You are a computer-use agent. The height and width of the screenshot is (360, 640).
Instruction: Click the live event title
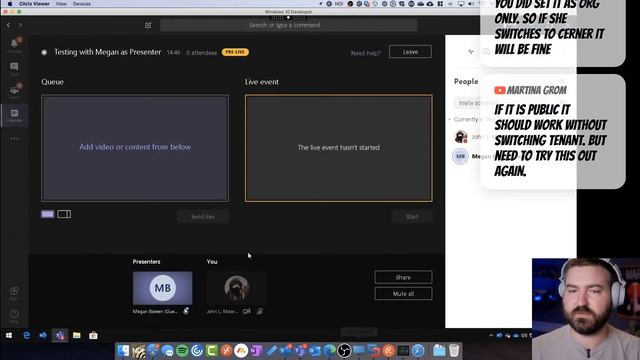pos(108,52)
